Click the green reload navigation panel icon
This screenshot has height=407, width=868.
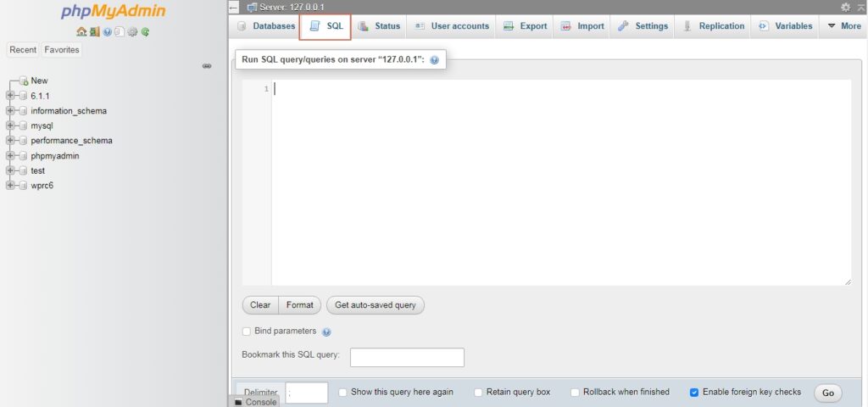click(x=145, y=32)
